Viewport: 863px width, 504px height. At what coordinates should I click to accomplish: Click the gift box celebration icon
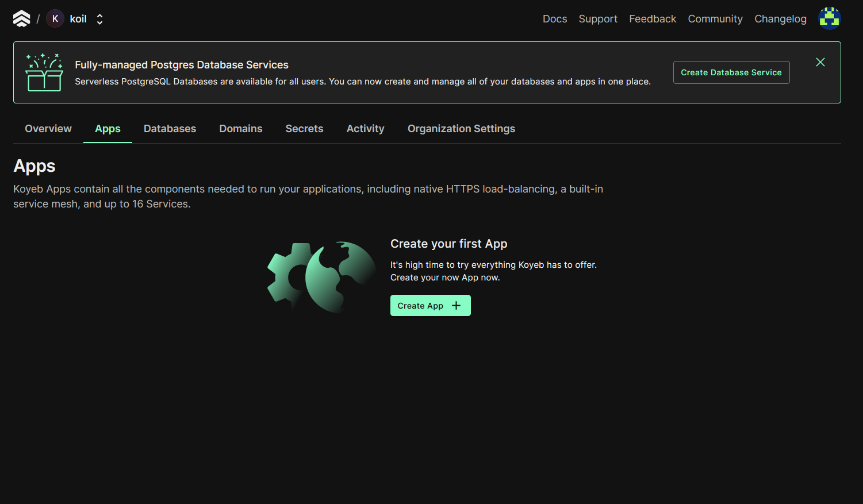[44, 72]
